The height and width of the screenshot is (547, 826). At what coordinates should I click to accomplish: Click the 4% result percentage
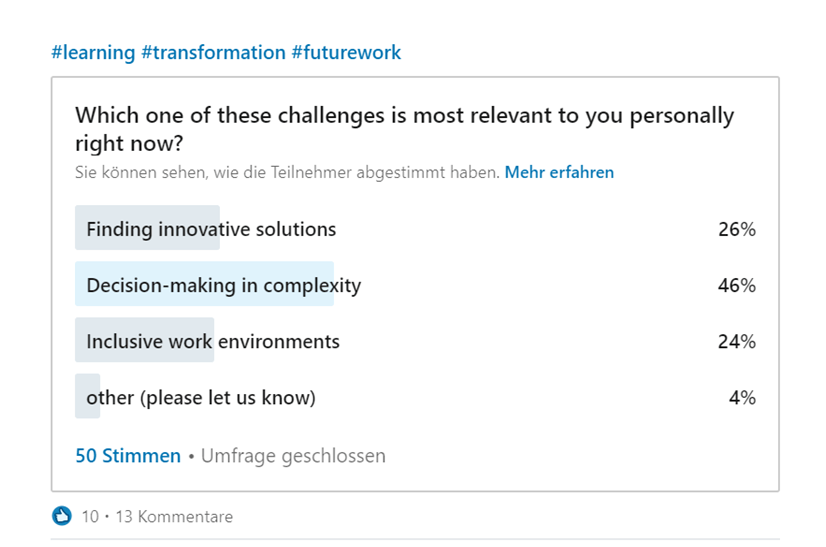coord(742,397)
